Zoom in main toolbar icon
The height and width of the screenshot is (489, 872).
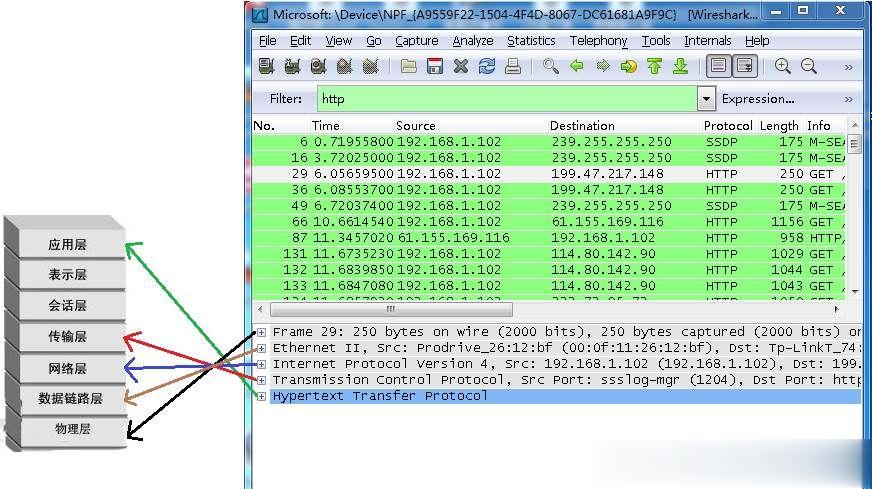pyautogui.click(x=782, y=66)
